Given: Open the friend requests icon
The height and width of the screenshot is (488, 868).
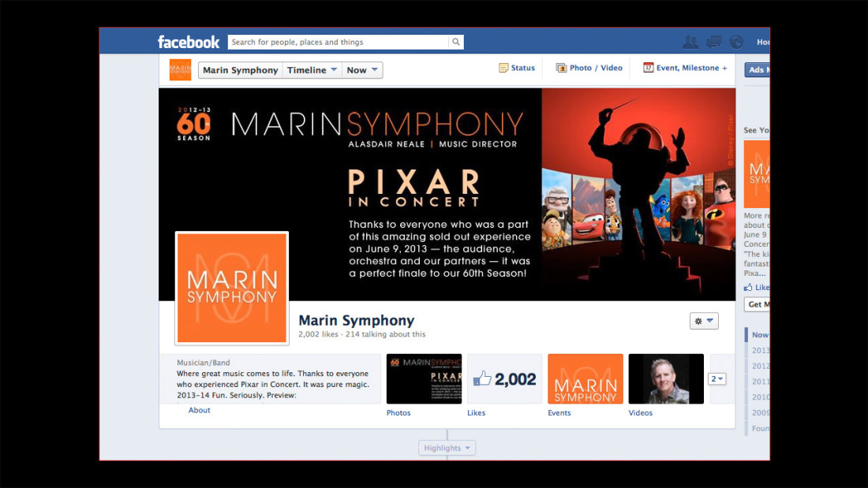Looking at the screenshot, I should pyautogui.click(x=690, y=42).
